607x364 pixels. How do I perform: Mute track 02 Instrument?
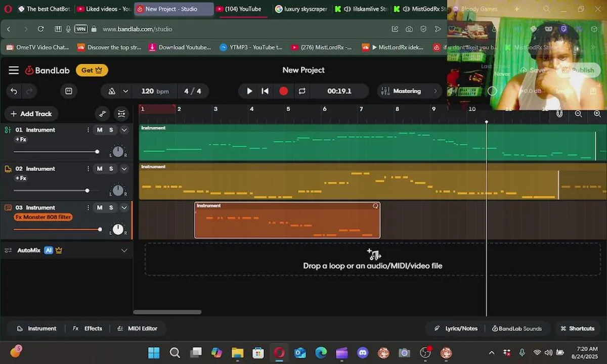[100, 169]
